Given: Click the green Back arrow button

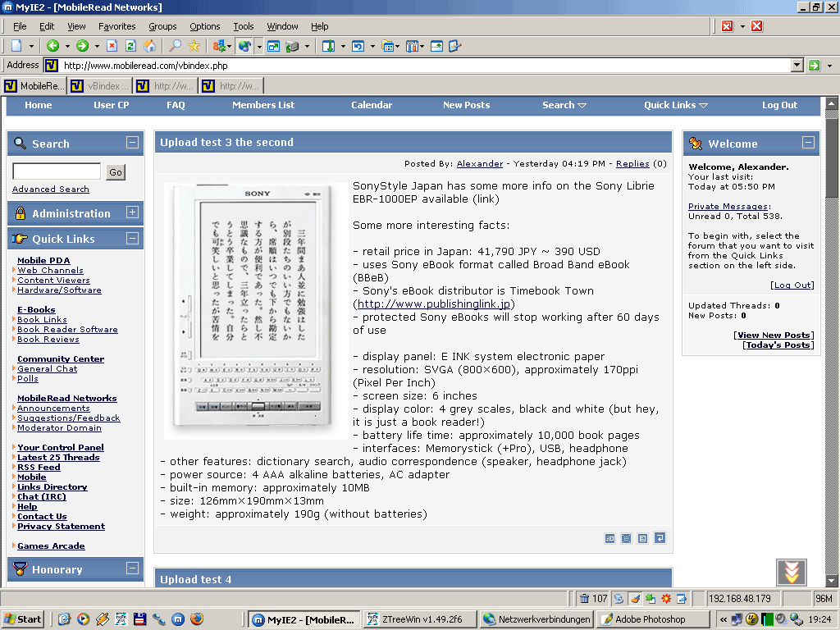Looking at the screenshot, I should click(52, 46).
